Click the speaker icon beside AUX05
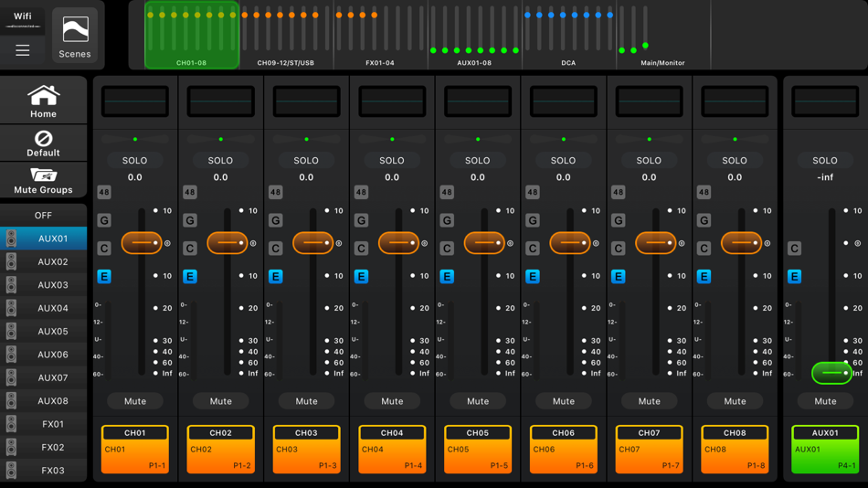 [11, 331]
